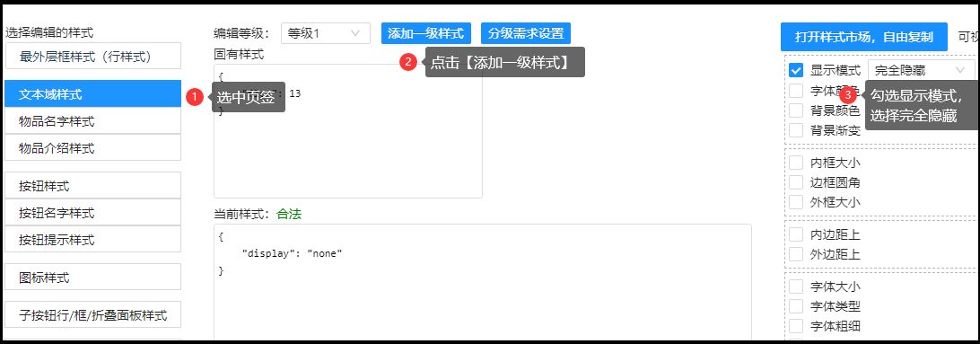Screen dimensions: 980x344
Task: Select 最外层框样式（行样式） style tab
Action: coord(92,57)
